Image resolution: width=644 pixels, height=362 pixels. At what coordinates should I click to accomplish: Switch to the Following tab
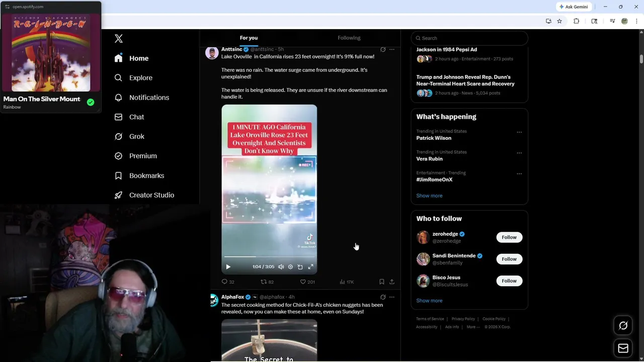coord(349,38)
